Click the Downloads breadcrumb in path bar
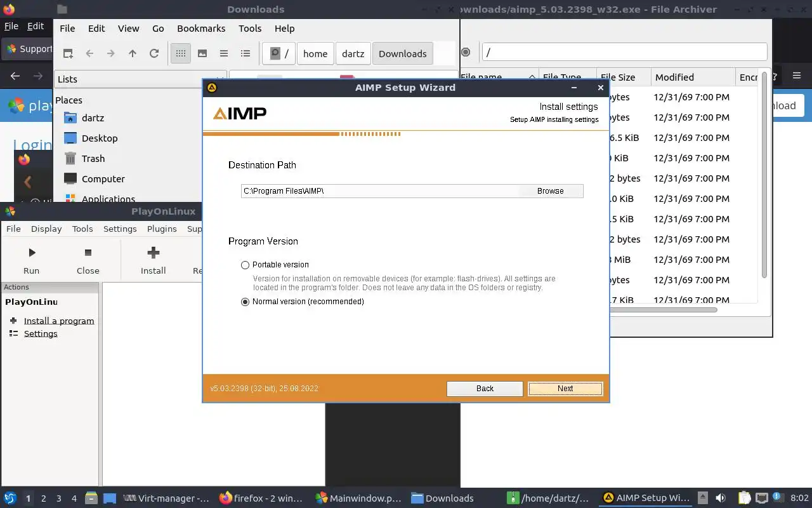The height and width of the screenshot is (508, 812). pos(403,53)
